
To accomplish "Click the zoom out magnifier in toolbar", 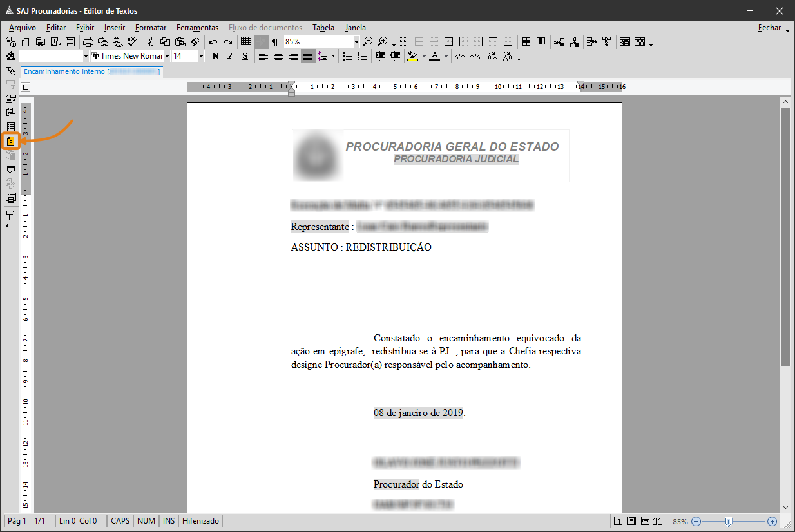I will point(368,42).
